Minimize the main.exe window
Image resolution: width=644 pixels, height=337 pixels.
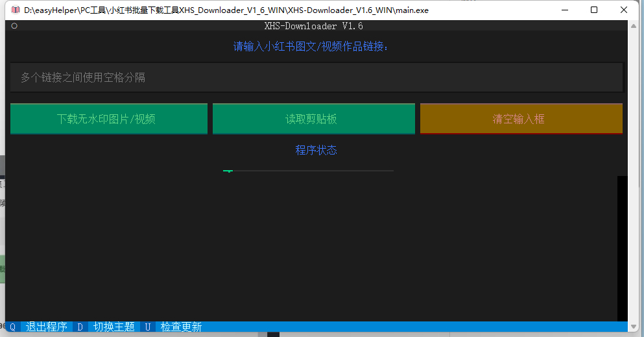[x=565, y=10]
